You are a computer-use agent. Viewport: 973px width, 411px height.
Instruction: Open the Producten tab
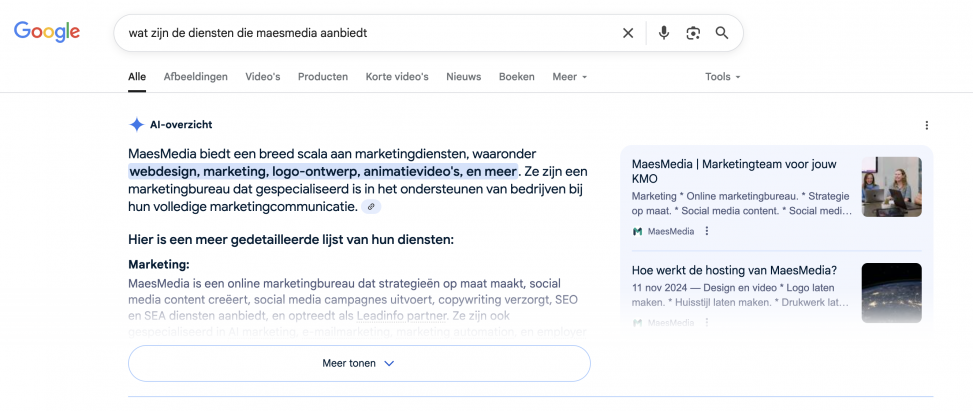click(x=323, y=77)
